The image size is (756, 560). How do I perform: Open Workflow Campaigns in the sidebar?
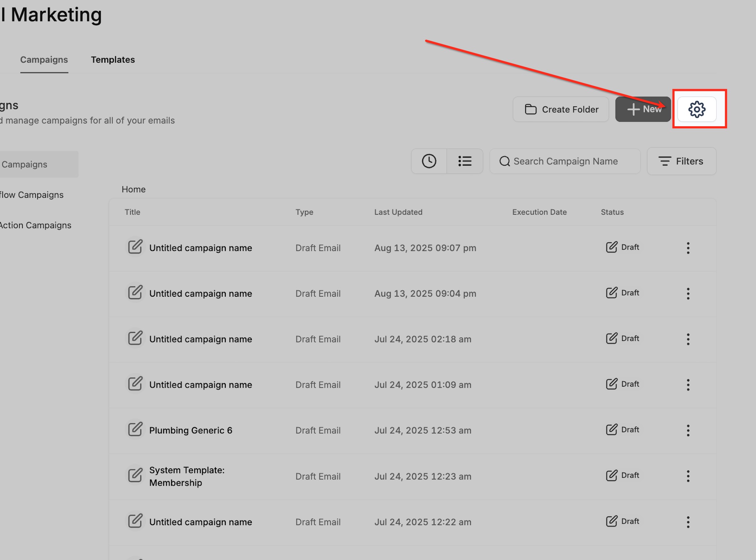(x=32, y=195)
